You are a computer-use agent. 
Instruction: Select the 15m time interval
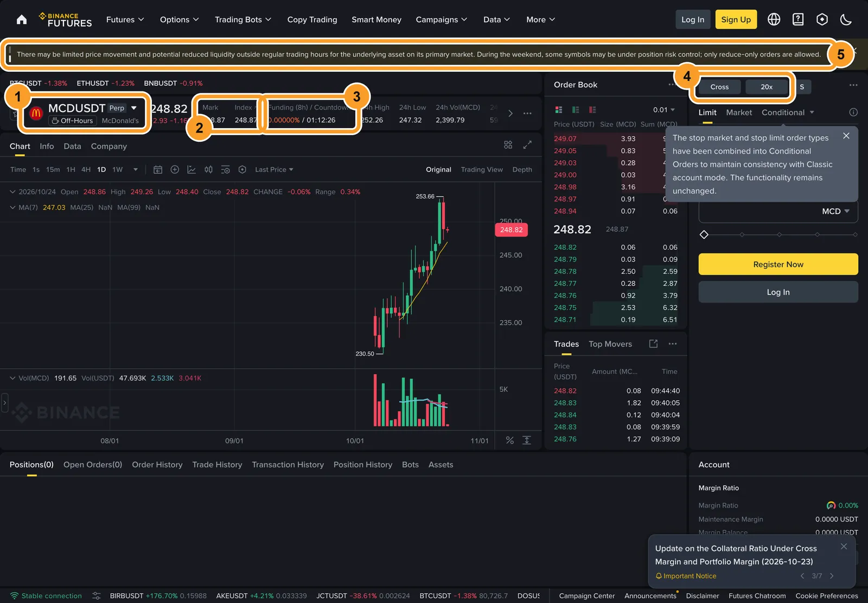click(53, 169)
